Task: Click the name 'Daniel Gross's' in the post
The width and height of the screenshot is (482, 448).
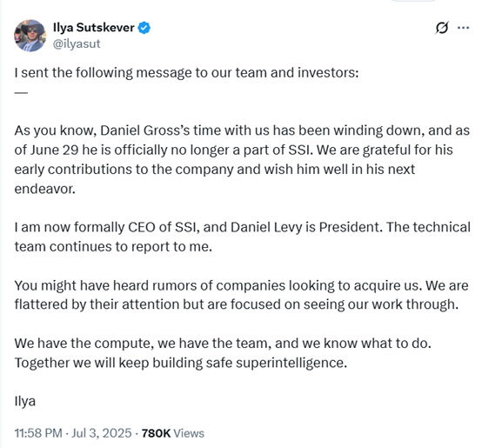Action: 145,130
